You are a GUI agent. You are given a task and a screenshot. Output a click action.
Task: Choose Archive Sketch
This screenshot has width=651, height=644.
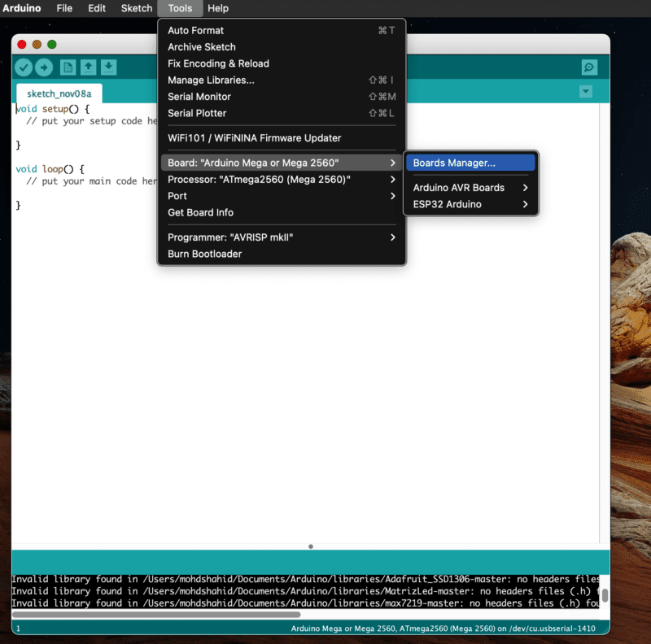pos(282,47)
